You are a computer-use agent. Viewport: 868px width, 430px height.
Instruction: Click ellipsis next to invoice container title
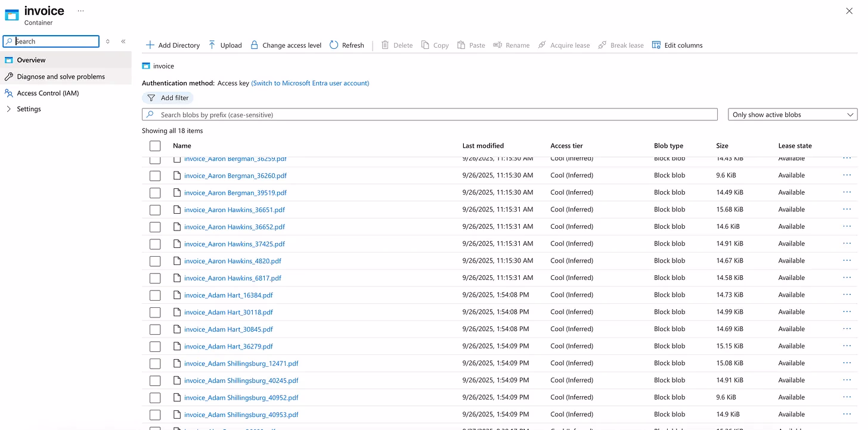coord(80,11)
